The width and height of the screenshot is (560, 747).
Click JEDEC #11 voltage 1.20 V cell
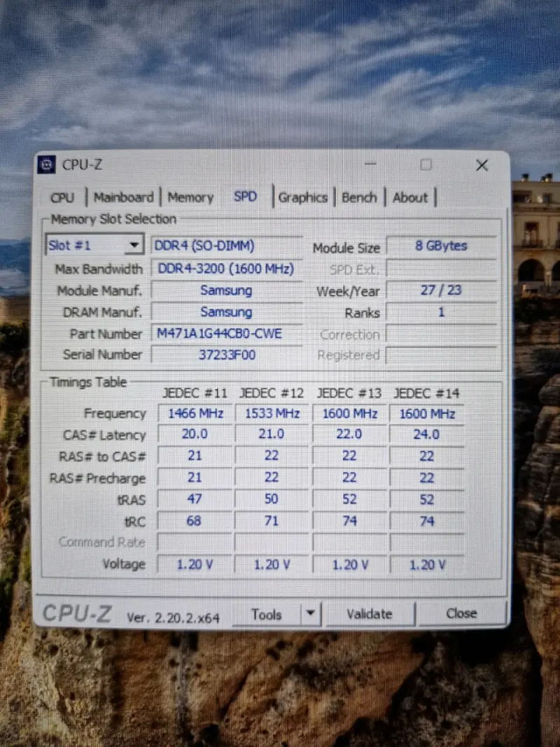pyautogui.click(x=195, y=564)
